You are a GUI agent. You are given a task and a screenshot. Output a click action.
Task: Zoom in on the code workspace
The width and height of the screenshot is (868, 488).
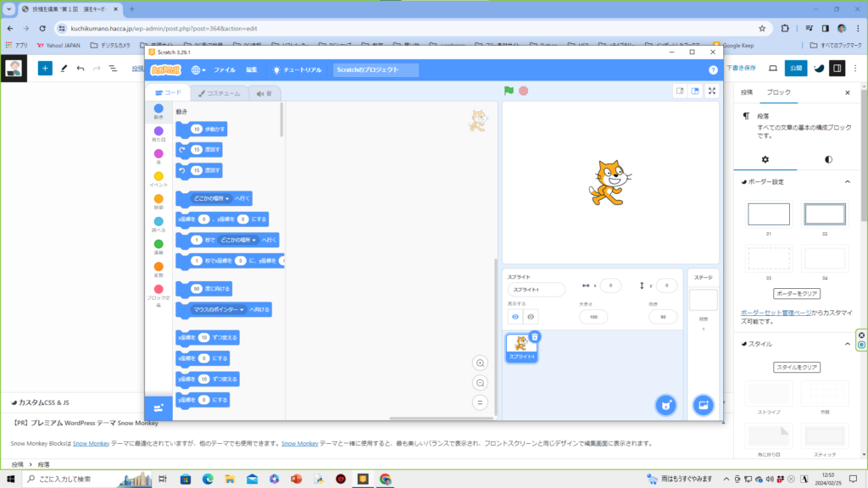(x=480, y=363)
